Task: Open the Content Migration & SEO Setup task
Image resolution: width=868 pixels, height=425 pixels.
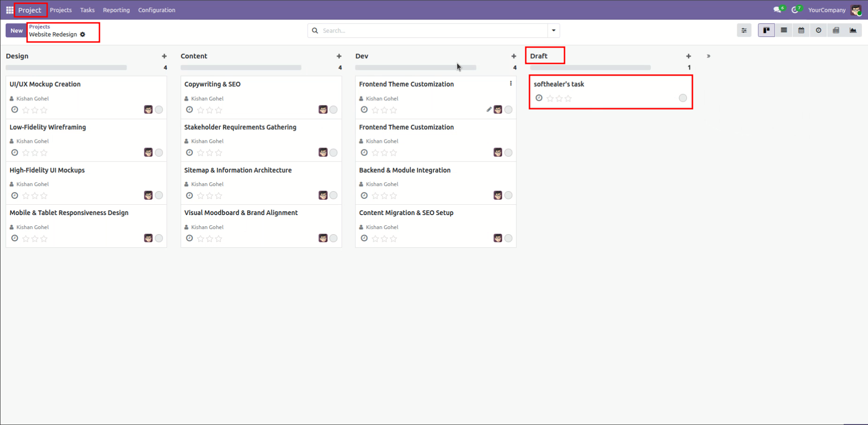Action: pyautogui.click(x=406, y=213)
